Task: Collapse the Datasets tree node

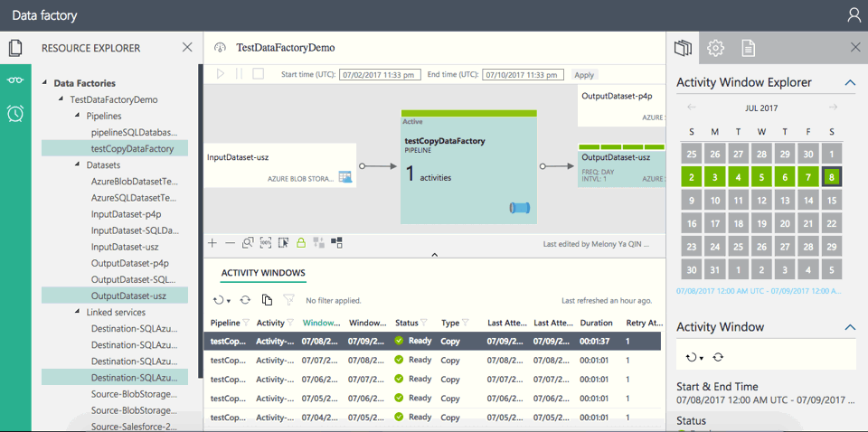Action: coord(77,164)
